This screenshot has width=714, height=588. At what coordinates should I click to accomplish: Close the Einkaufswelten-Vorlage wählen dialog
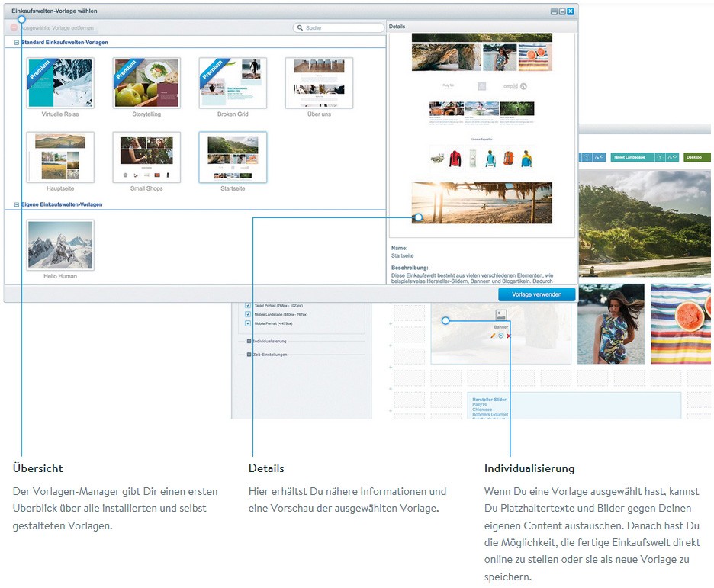(x=571, y=11)
